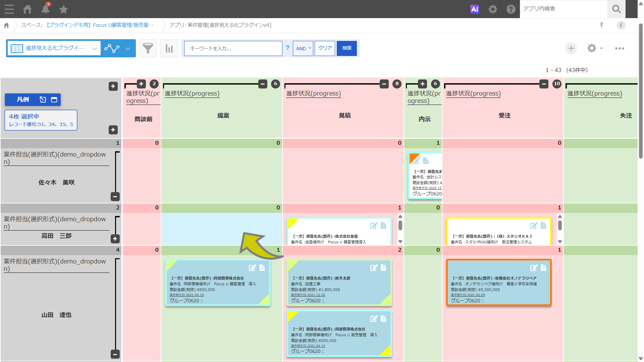The height and width of the screenshot is (362, 644).
Task: Open the graph selector dropdown
Action: [x=118, y=48]
